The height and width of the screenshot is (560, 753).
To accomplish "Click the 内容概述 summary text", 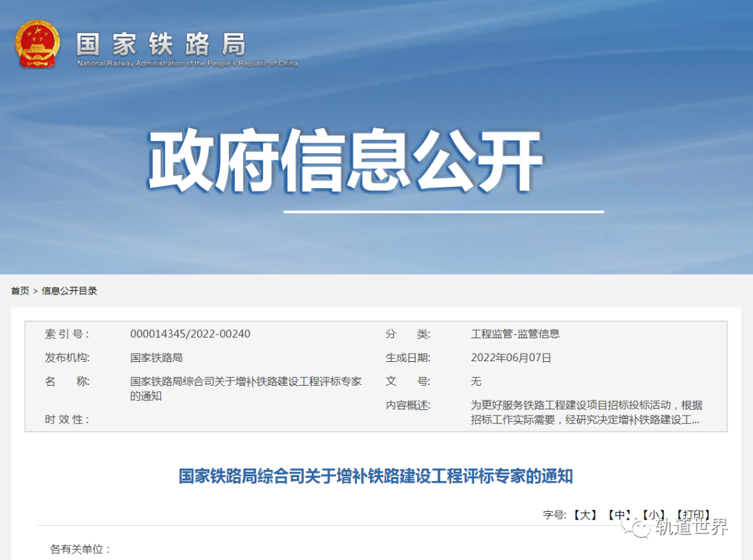I will pos(586,413).
